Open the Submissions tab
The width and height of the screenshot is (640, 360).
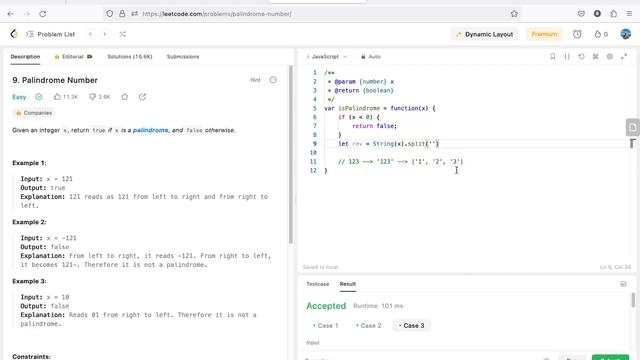click(x=183, y=57)
